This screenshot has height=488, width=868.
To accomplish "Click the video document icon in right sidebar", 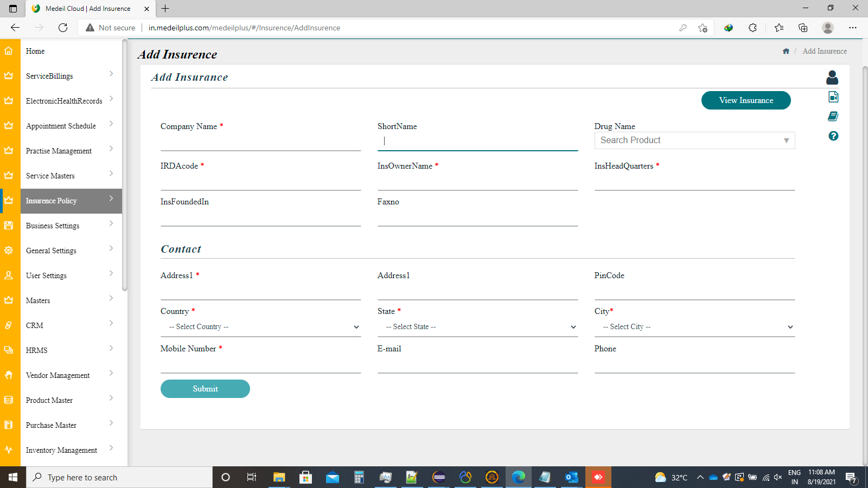I will point(833,97).
